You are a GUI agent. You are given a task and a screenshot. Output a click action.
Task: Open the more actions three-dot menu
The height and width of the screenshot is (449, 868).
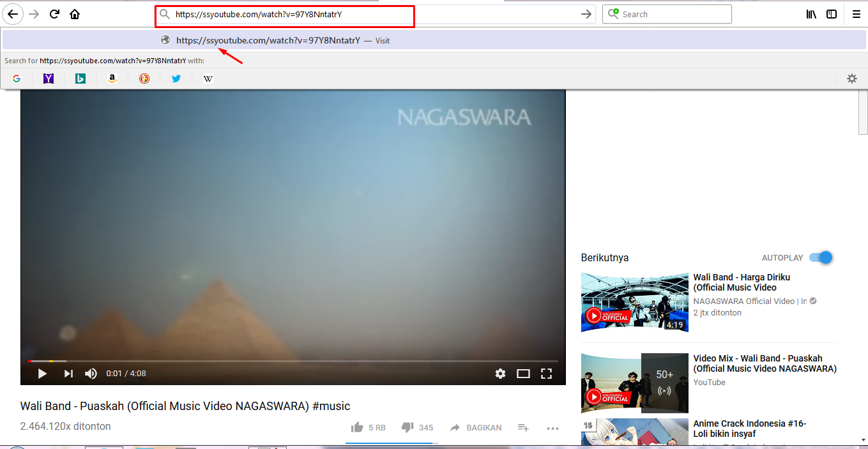[x=553, y=428]
